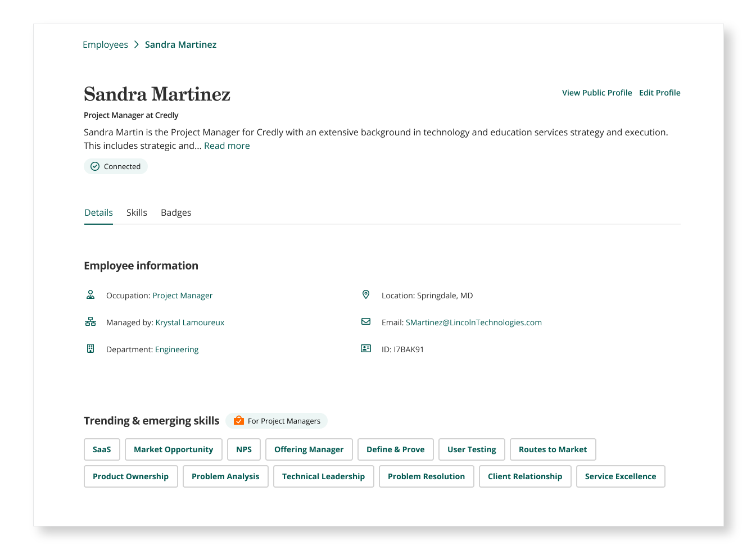Open the Badges tab

(176, 212)
